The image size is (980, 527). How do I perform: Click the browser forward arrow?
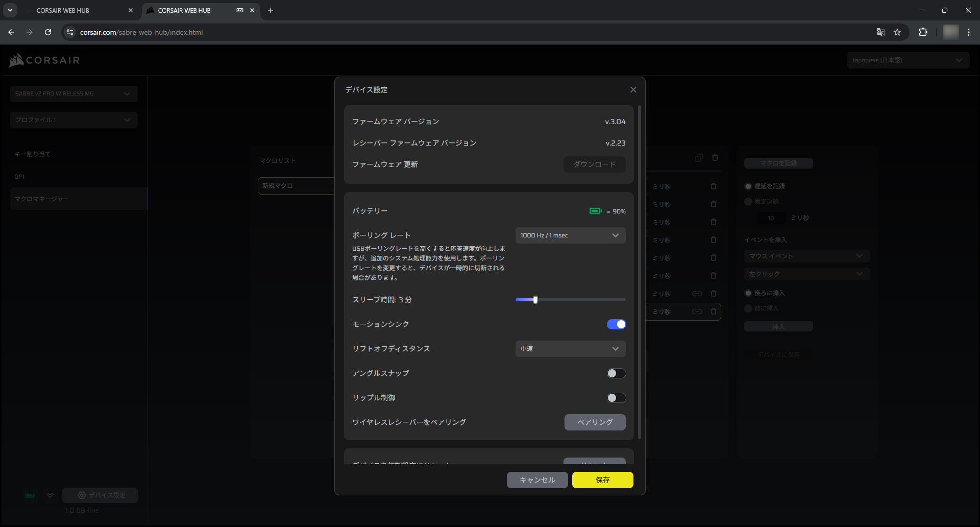(x=30, y=32)
